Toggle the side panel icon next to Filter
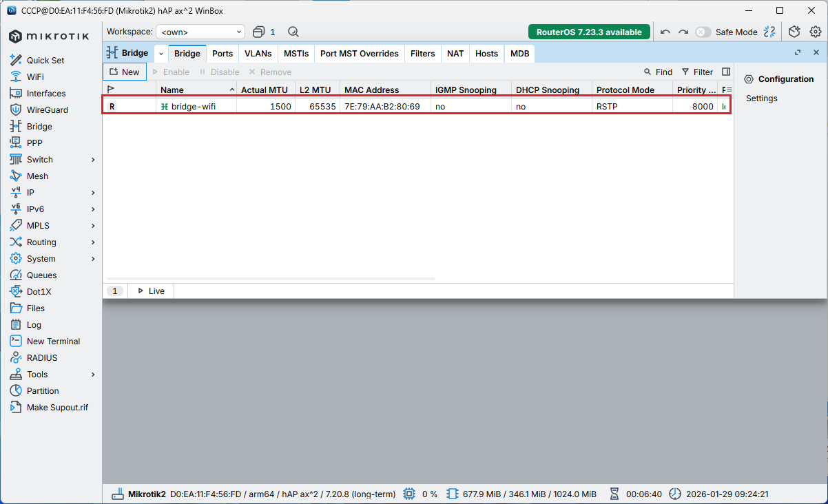Image resolution: width=828 pixels, height=504 pixels. pyautogui.click(x=726, y=72)
